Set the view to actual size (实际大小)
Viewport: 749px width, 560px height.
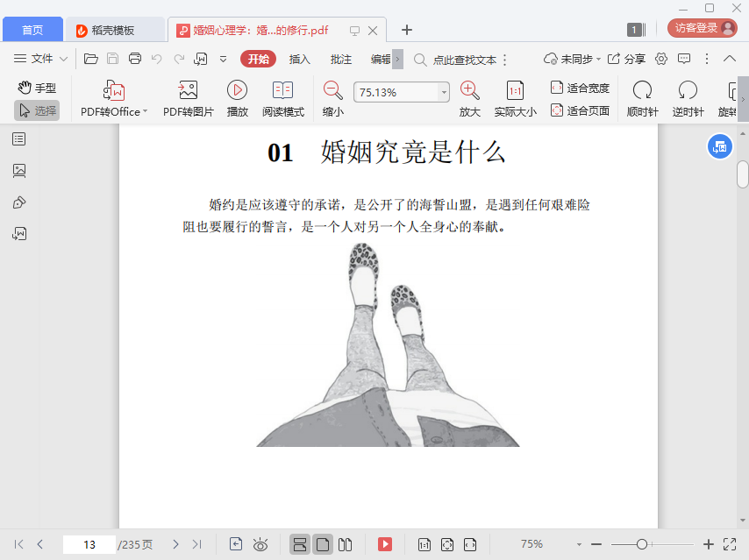pyautogui.click(x=515, y=98)
